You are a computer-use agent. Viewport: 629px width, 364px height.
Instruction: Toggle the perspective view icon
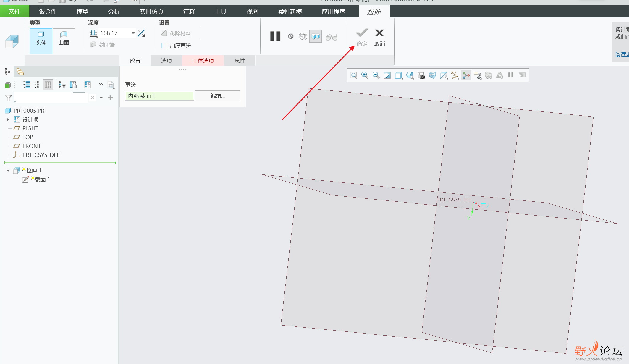[432, 75]
